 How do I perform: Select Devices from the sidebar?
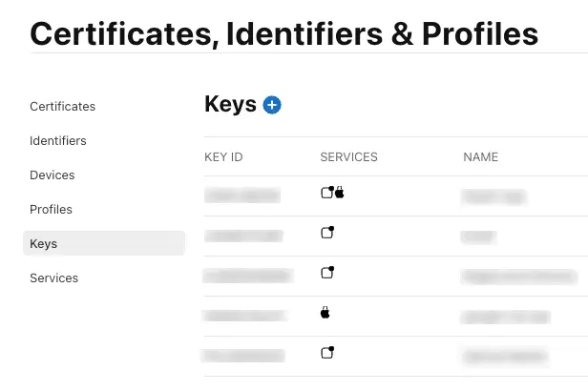[52, 175]
